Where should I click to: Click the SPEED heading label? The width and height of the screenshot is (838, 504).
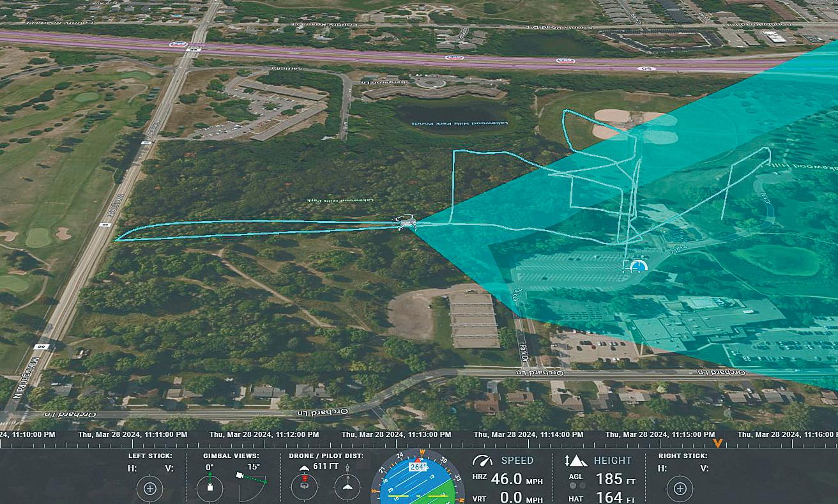pos(517,460)
